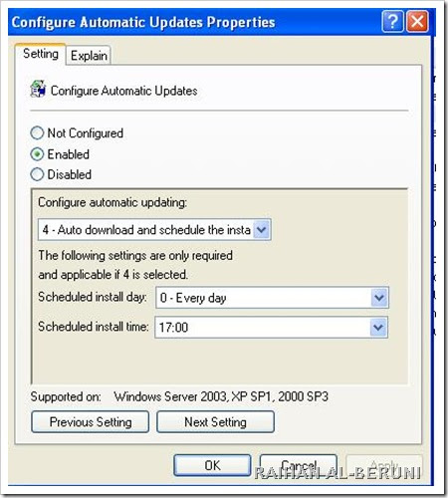Click the 'Configure Automatic Updates' heading text
This screenshot has height=498, width=448.
click(x=123, y=91)
